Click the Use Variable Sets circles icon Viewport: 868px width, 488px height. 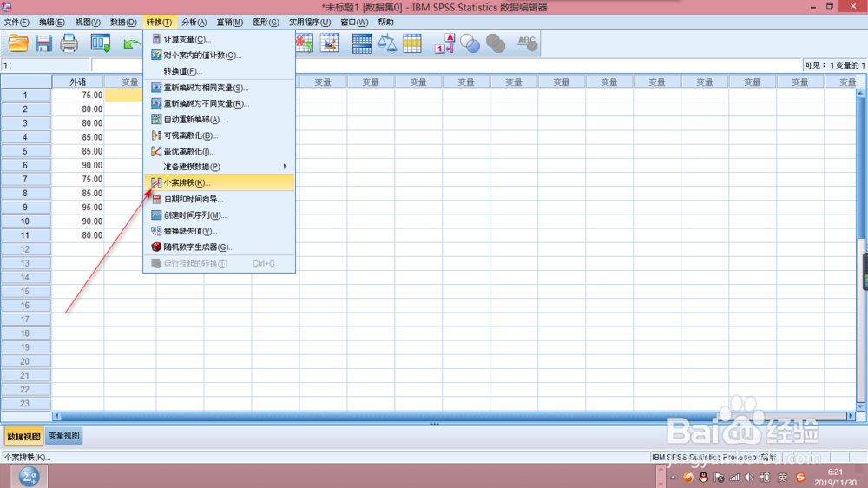coord(470,43)
